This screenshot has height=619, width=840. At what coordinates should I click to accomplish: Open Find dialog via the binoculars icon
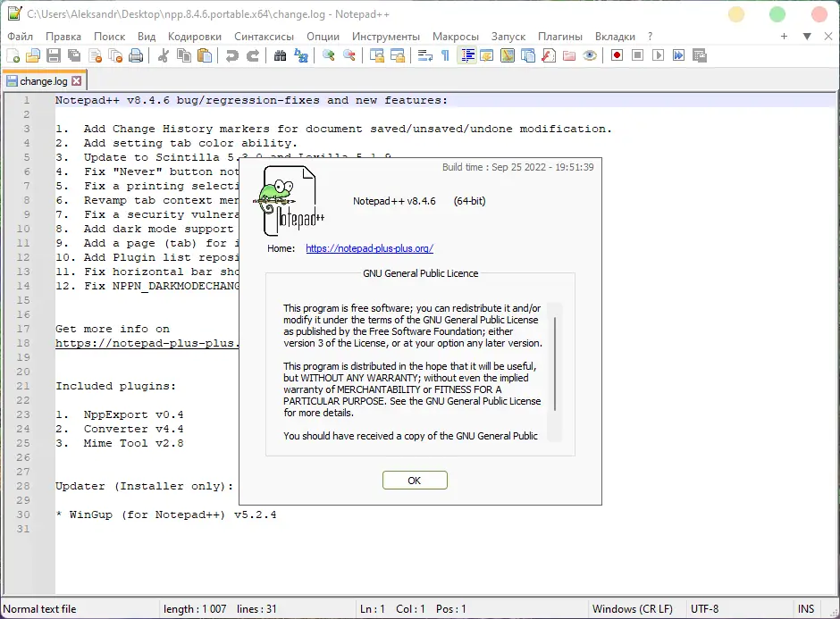[x=280, y=55]
